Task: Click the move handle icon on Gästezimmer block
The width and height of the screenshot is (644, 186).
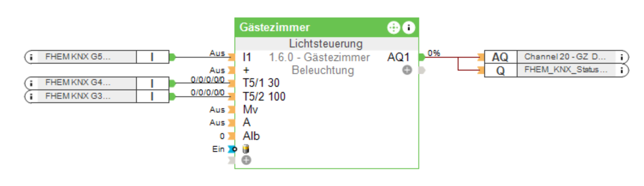Action: (x=393, y=27)
